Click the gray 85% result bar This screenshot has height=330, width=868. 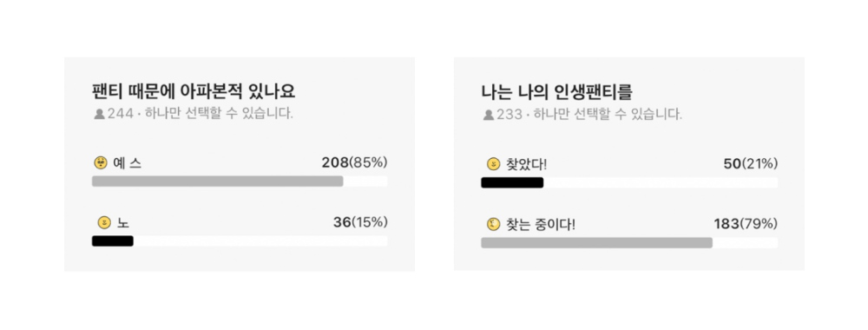[x=218, y=181]
